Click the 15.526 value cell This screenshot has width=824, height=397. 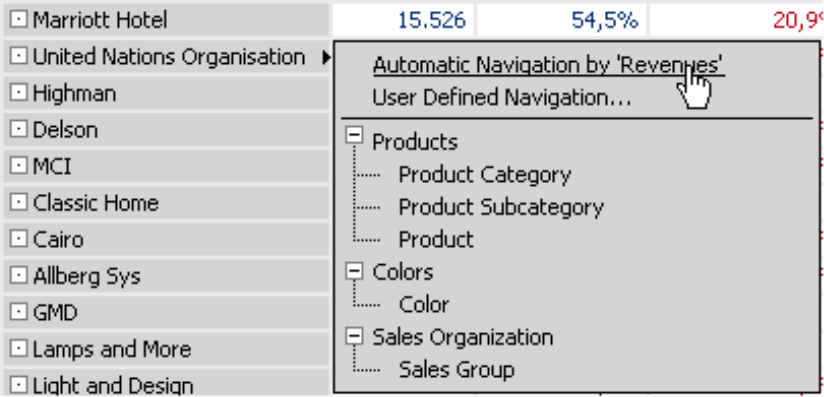tap(403, 20)
